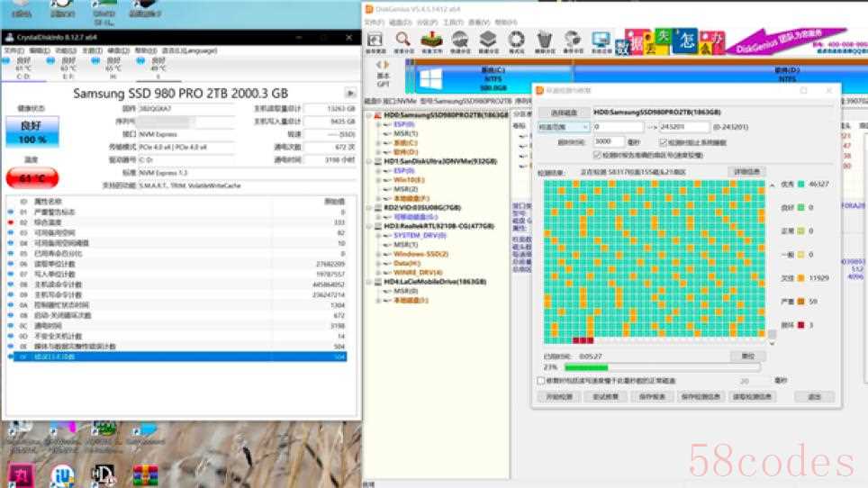The height and width of the screenshot is (488, 868).
Task: Click the 尝试修复 button
Action: [x=605, y=397]
